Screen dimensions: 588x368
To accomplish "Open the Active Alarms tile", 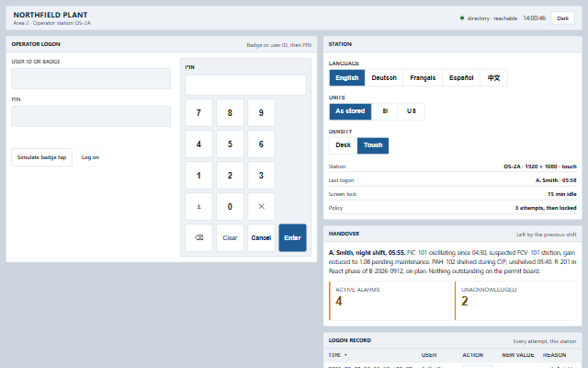I will tap(390, 301).
